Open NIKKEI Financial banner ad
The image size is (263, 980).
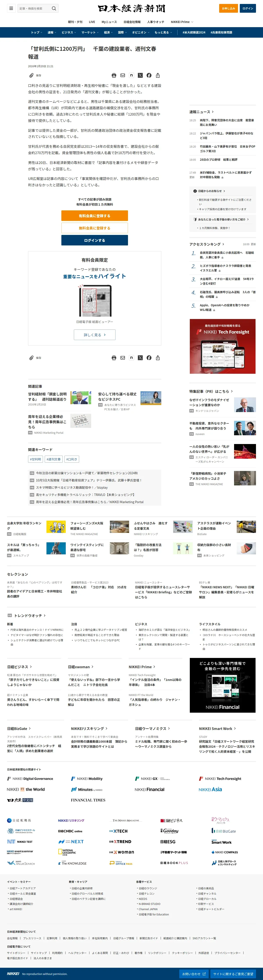[223, 685]
